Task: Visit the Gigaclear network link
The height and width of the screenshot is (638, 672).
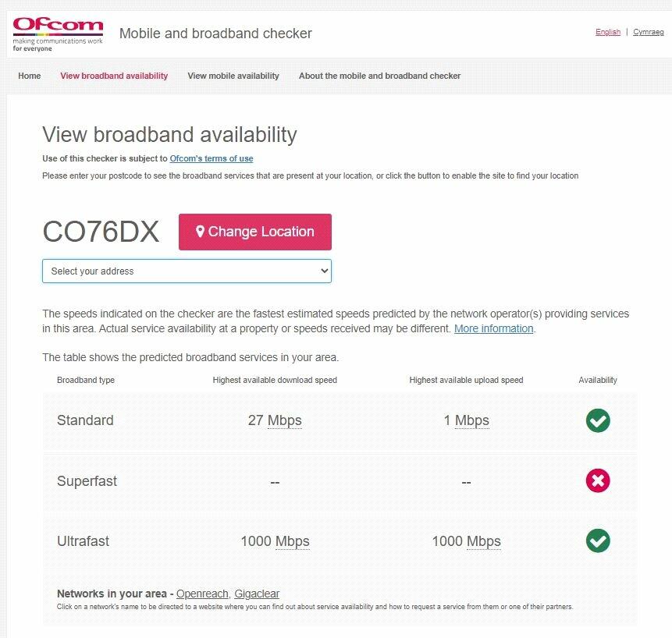Action: (257, 594)
